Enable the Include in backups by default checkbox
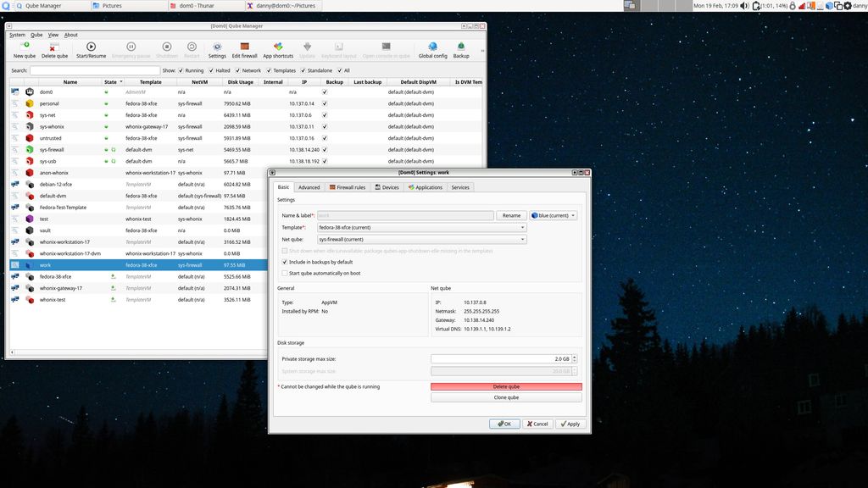The width and height of the screenshot is (868, 488). [x=286, y=261]
